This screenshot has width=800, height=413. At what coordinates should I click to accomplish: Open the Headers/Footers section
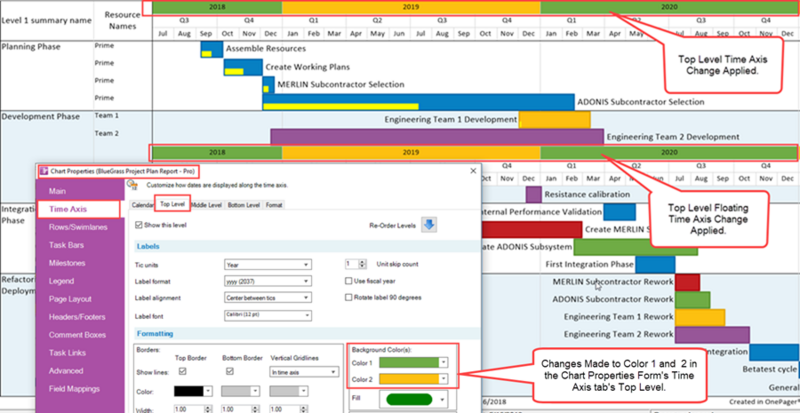(x=77, y=317)
